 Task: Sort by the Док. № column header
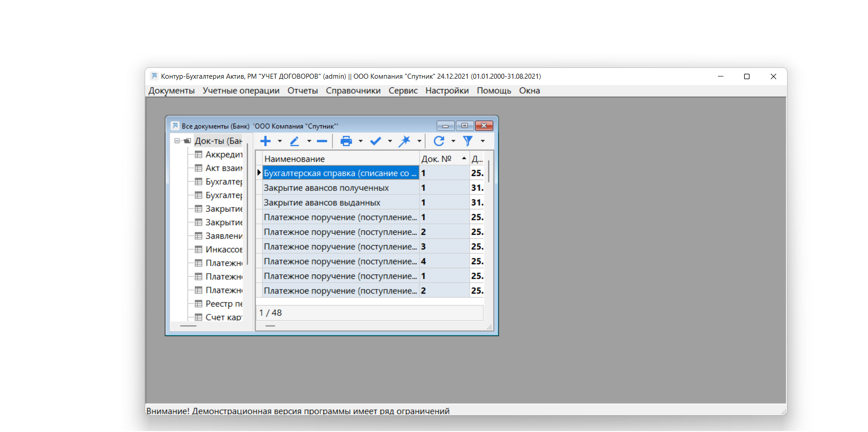pos(444,159)
